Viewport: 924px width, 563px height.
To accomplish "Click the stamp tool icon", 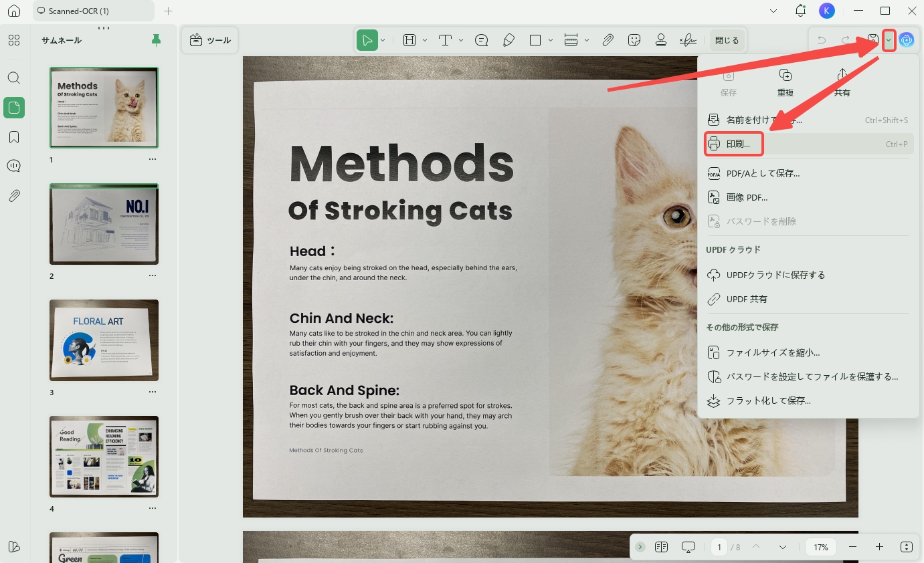I will pyautogui.click(x=661, y=40).
